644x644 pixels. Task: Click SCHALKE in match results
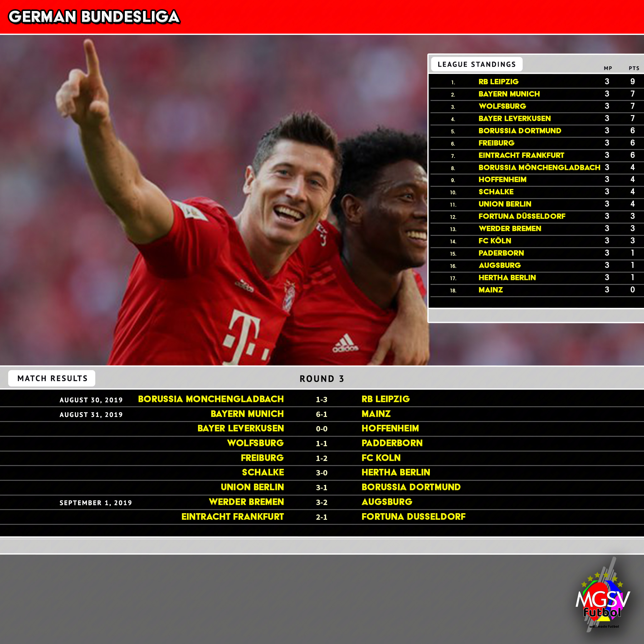tap(263, 472)
